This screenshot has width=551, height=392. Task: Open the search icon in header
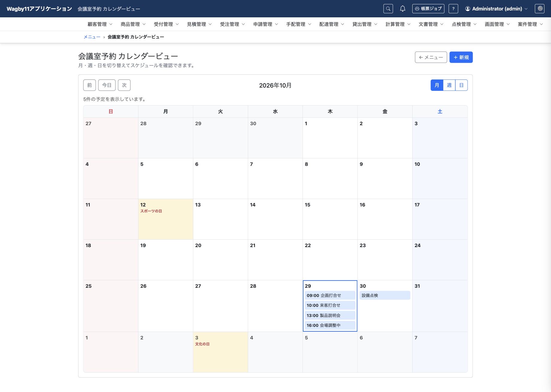click(x=388, y=9)
